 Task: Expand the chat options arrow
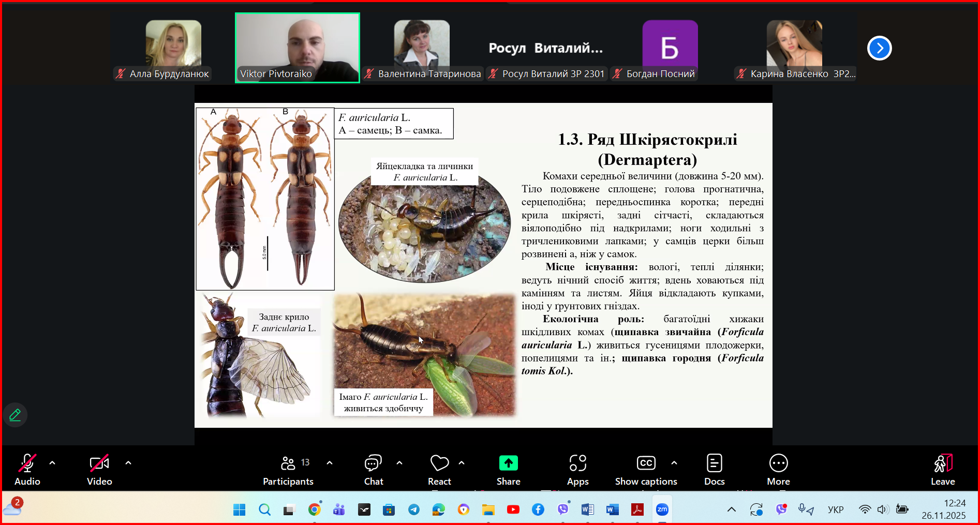tap(399, 463)
